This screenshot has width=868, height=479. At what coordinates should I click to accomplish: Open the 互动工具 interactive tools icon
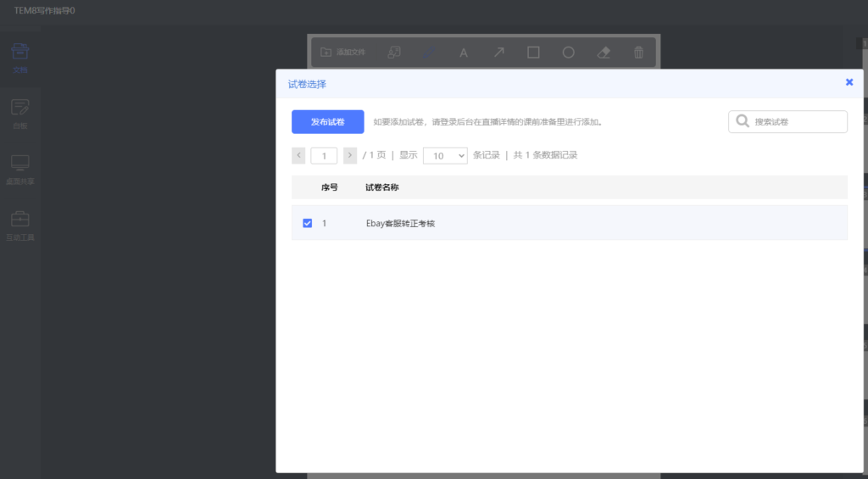(x=20, y=226)
